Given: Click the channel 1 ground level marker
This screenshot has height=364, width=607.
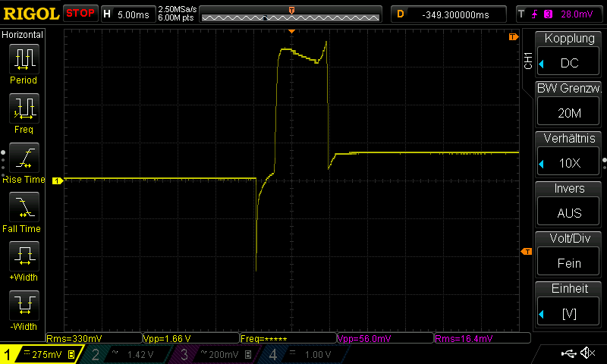Looking at the screenshot, I should 58,180.
